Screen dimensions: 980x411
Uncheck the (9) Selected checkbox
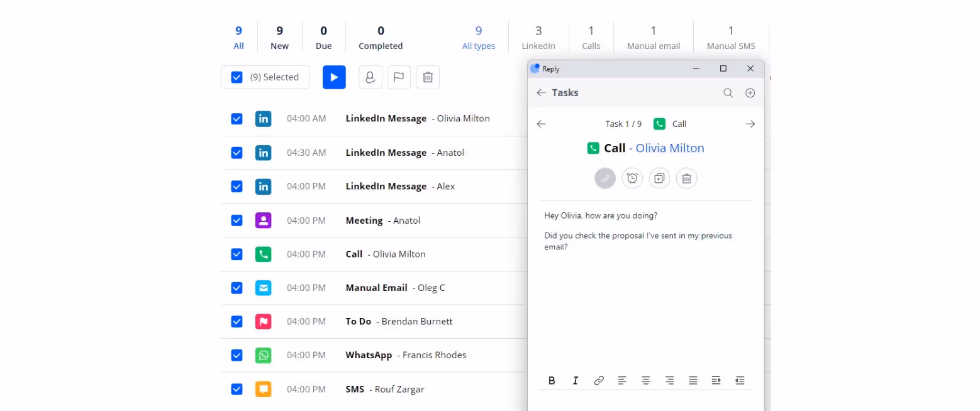click(237, 77)
